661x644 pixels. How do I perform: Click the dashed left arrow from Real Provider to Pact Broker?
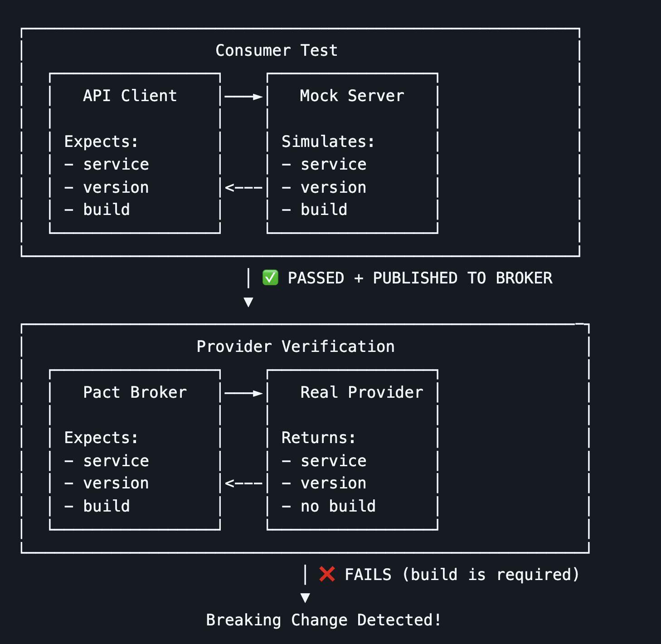coord(243,483)
